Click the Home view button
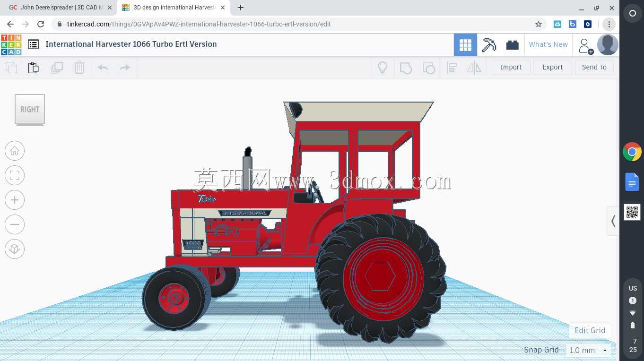The height and width of the screenshot is (361, 644). [x=15, y=151]
